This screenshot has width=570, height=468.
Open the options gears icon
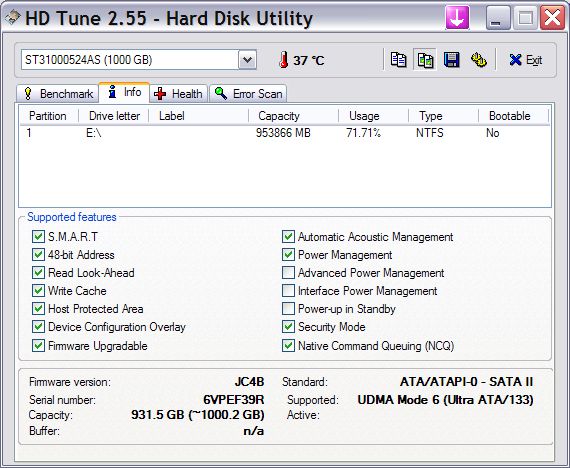tap(479, 60)
